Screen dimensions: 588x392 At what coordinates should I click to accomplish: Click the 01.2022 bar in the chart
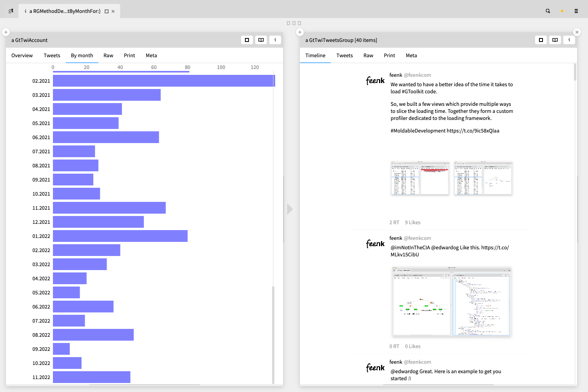tap(120, 236)
